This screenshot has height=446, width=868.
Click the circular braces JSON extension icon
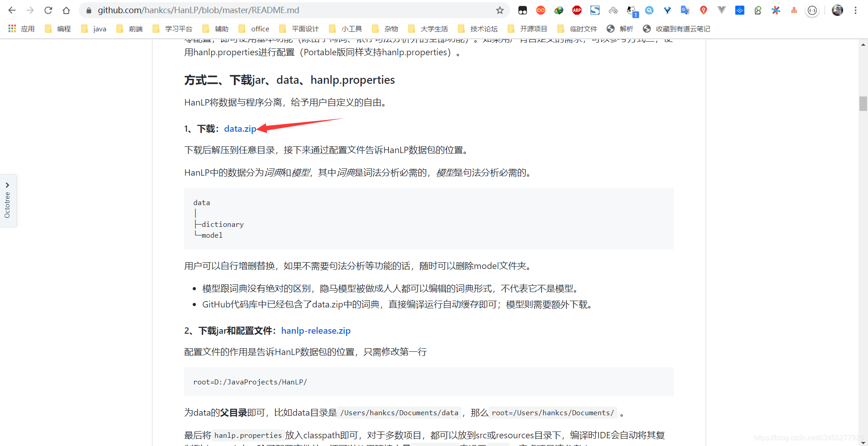tap(812, 10)
